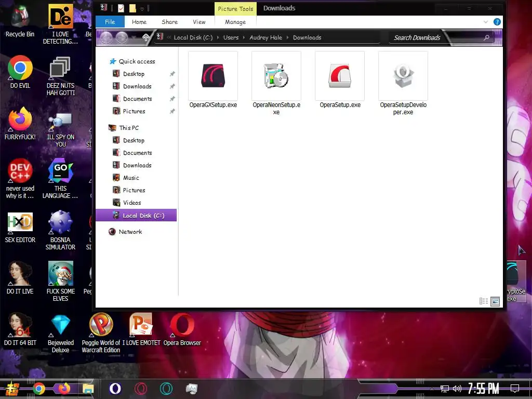Open Peggle World of Warcraft Edition shortcut
The width and height of the screenshot is (532, 399).
pos(101,333)
